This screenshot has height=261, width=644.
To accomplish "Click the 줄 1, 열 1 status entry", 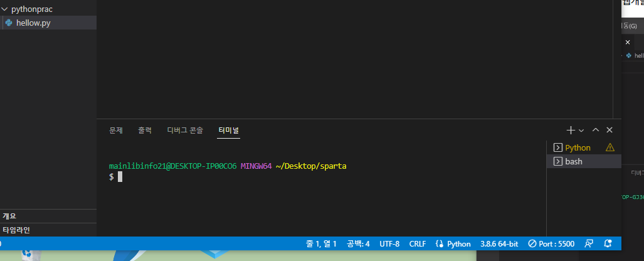I will point(321,243).
